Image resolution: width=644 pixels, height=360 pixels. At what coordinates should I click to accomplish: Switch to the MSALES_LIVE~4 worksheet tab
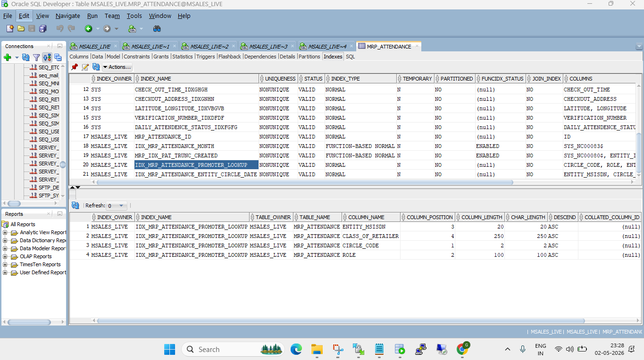[327, 47]
